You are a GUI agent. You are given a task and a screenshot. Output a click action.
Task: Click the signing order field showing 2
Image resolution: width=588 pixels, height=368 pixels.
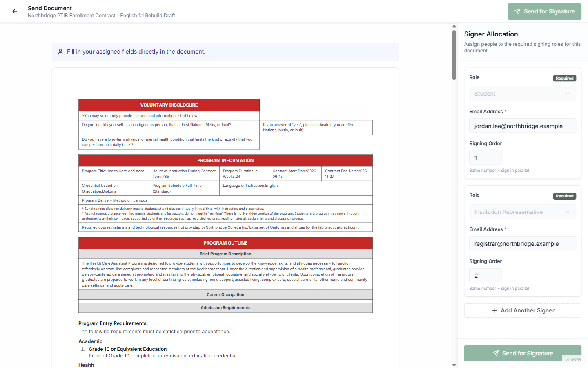486,276
